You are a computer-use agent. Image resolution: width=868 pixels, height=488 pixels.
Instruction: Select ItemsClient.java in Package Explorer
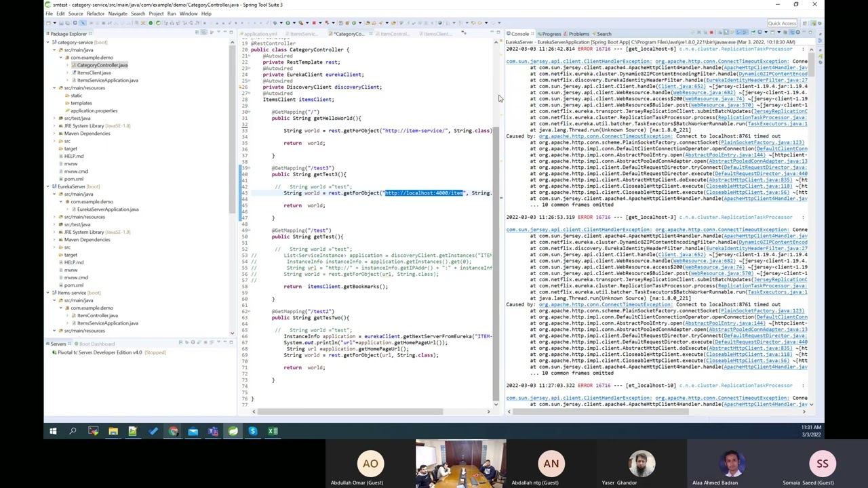[94, 73]
